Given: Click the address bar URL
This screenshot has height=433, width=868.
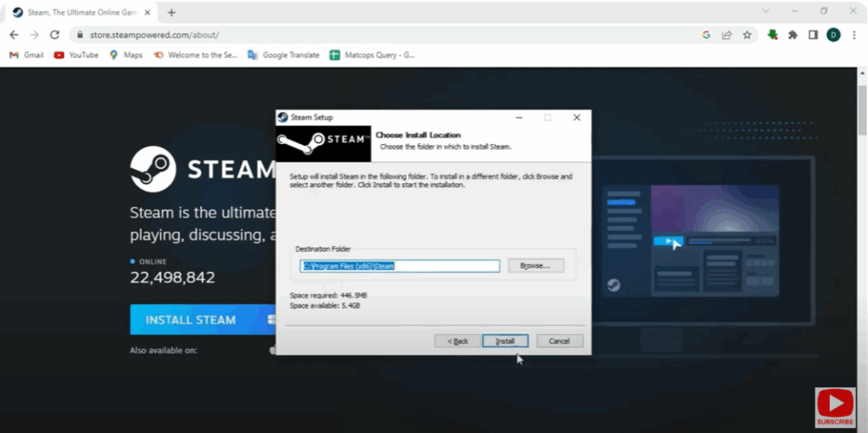Looking at the screenshot, I should point(154,35).
